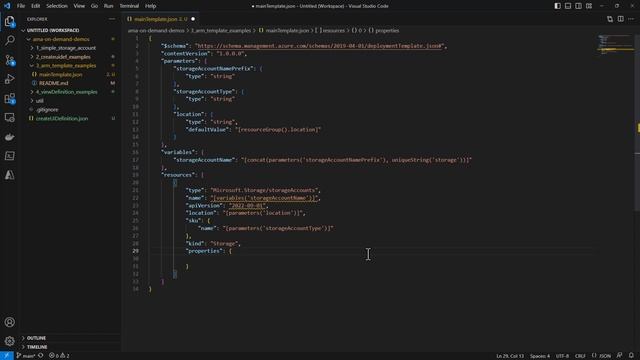Viewport: 640px width, 360px height.
Task: Open the Run and Debug view
Action: point(9,79)
